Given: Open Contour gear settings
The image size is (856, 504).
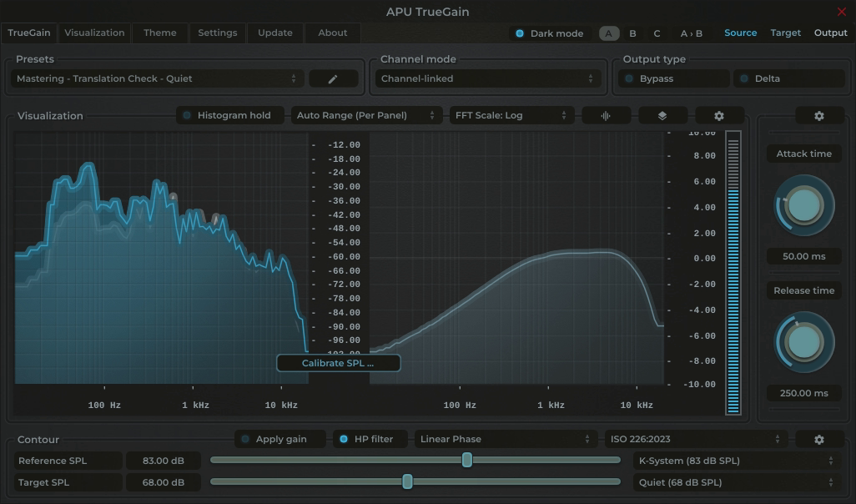Looking at the screenshot, I should (819, 439).
